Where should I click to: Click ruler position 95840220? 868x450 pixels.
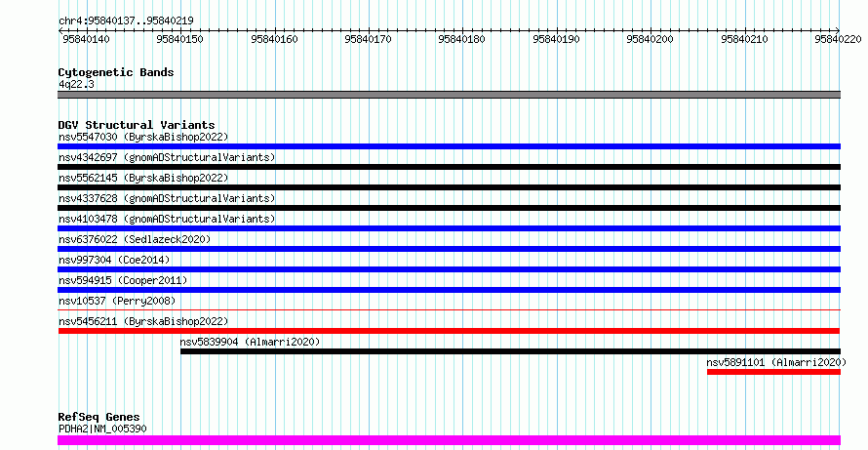838,39
